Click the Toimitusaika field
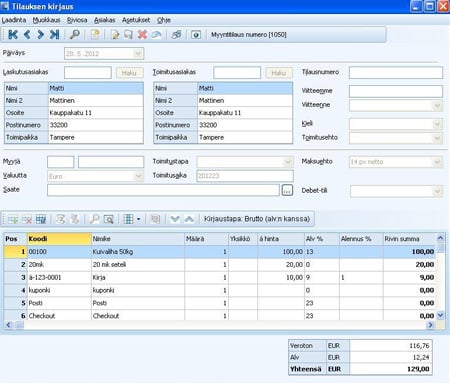Image resolution: width=450 pixels, height=383 pixels. coord(245,176)
